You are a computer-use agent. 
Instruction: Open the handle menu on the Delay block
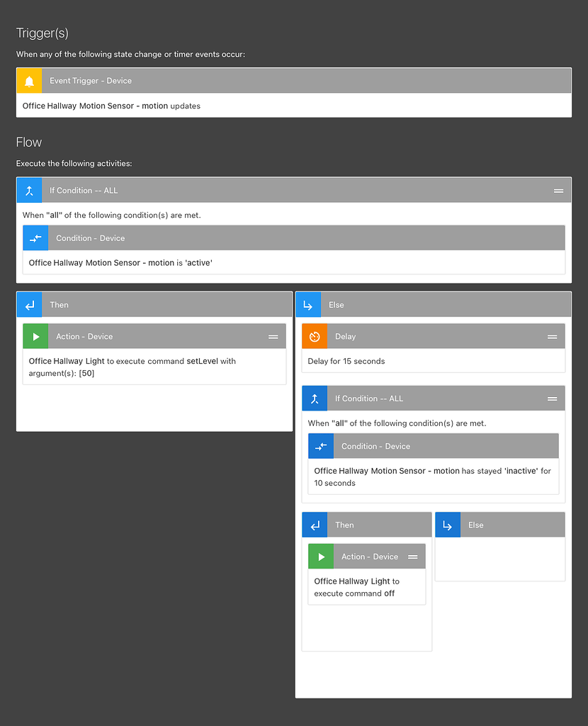coord(554,336)
